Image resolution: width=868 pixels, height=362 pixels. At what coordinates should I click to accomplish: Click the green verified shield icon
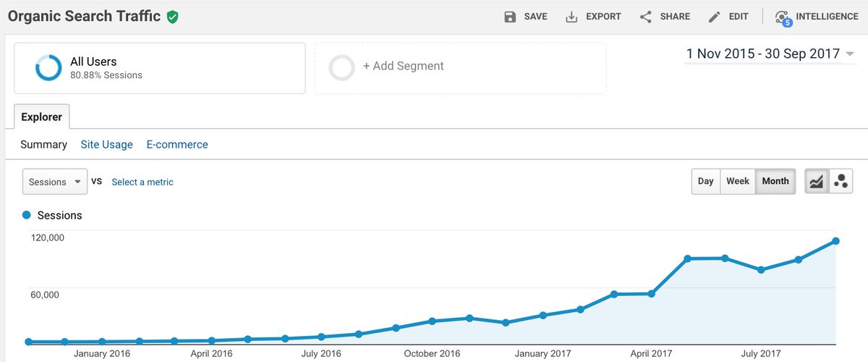coord(172,17)
